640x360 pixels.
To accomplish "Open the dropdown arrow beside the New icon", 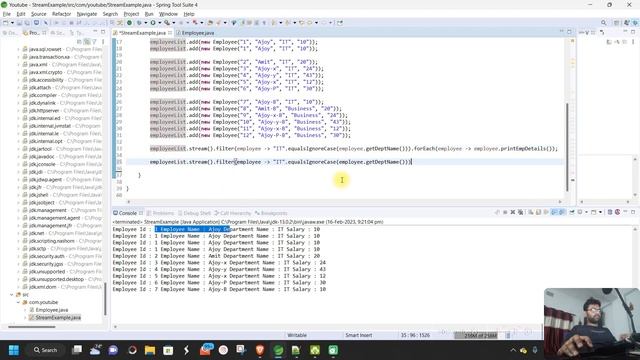I will pyautogui.click(x=12, y=22).
